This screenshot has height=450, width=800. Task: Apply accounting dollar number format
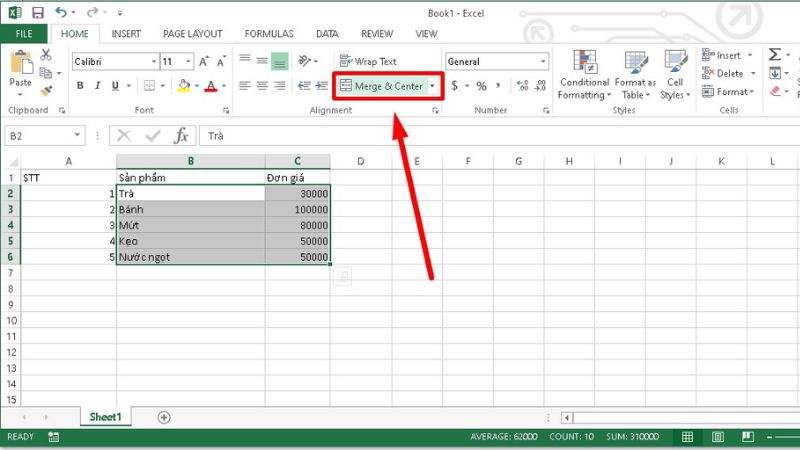point(454,86)
